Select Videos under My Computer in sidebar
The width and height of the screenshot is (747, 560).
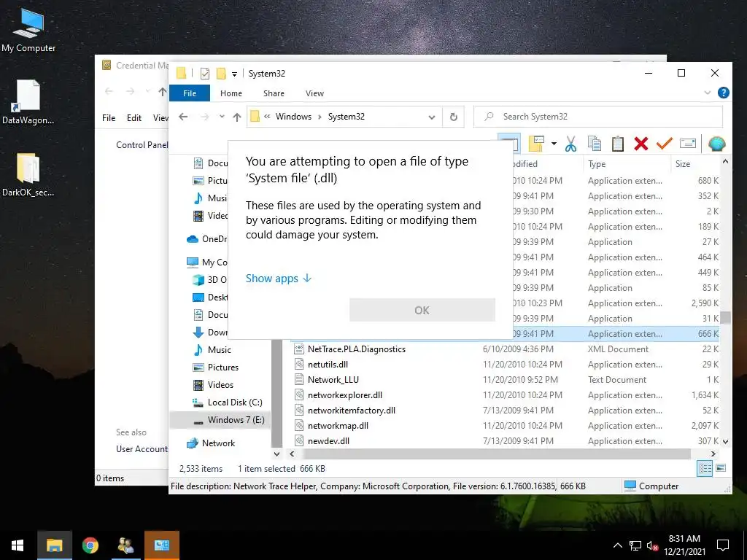pos(220,385)
